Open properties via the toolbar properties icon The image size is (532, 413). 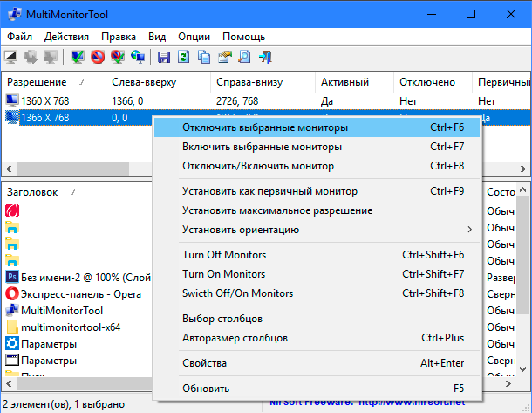tap(225, 57)
